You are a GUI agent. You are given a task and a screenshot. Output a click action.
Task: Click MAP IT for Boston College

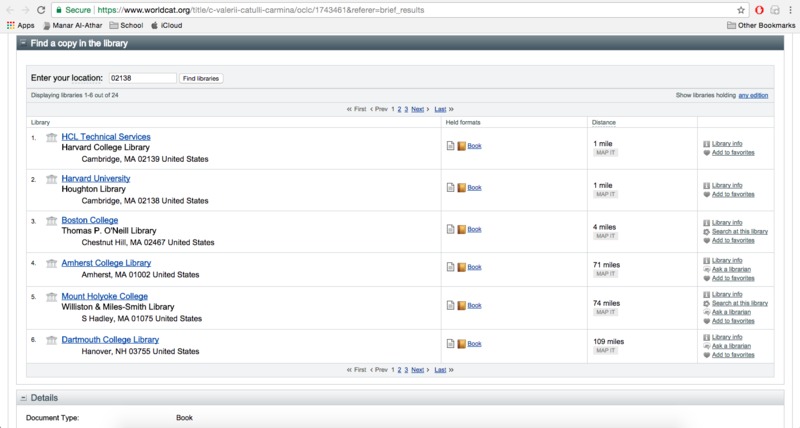coord(606,236)
